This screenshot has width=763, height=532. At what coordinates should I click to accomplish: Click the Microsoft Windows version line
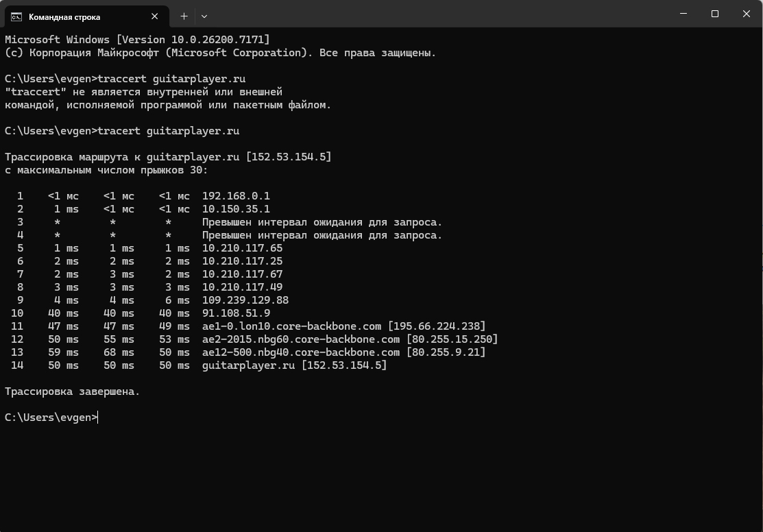137,40
